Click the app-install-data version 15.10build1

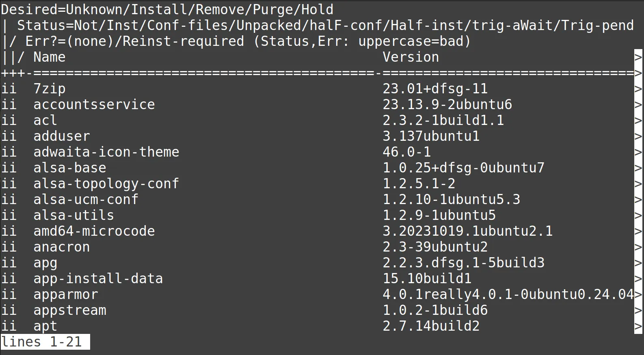427,279
